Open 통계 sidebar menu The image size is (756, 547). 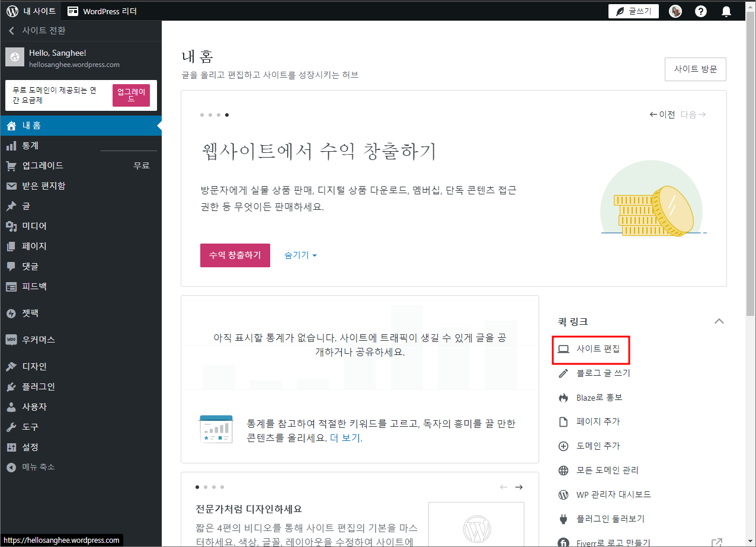pyautogui.click(x=81, y=146)
